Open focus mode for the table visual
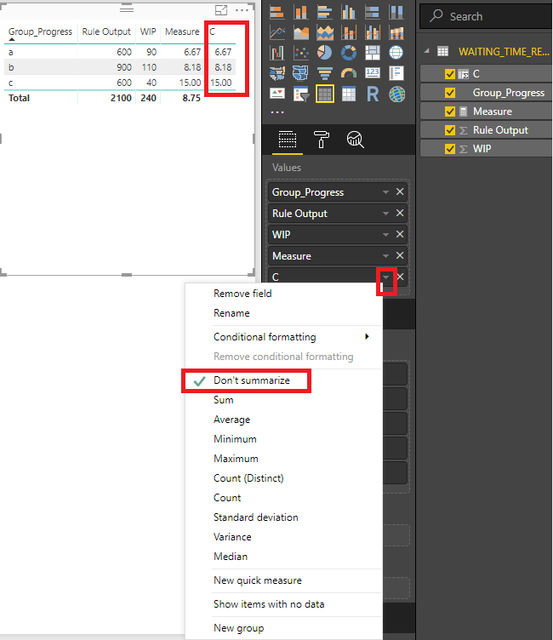The image size is (553, 640). click(x=221, y=10)
